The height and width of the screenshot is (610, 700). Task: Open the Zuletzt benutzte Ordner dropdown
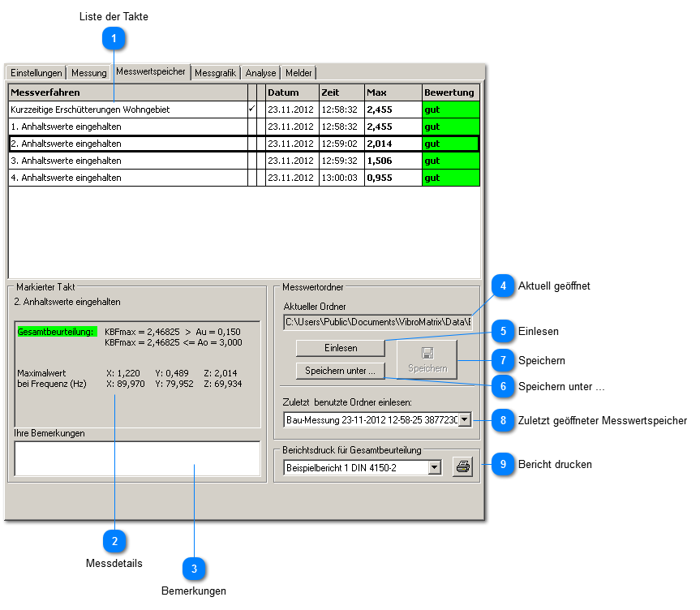click(x=465, y=419)
